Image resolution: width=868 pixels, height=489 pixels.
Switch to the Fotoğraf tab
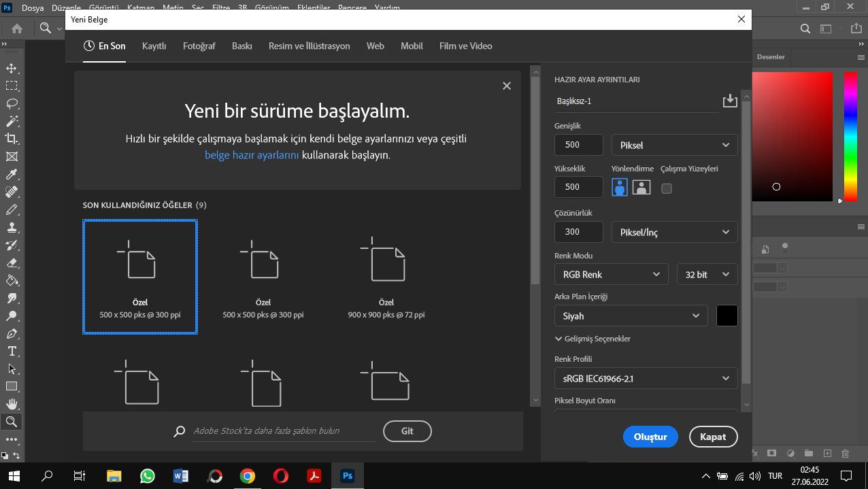point(199,46)
